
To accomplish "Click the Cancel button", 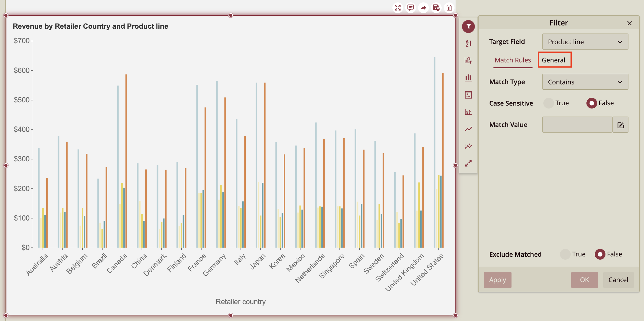I will 618,280.
